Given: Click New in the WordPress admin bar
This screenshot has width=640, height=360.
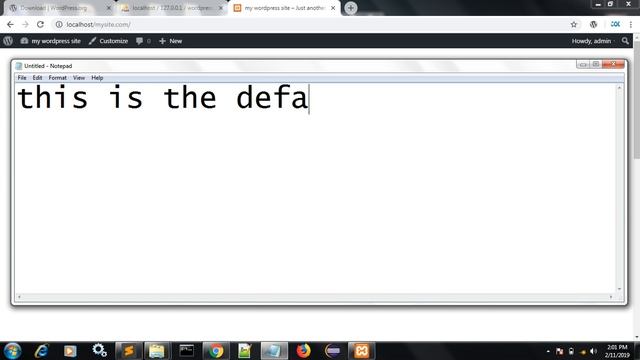Looking at the screenshot, I should point(171,41).
